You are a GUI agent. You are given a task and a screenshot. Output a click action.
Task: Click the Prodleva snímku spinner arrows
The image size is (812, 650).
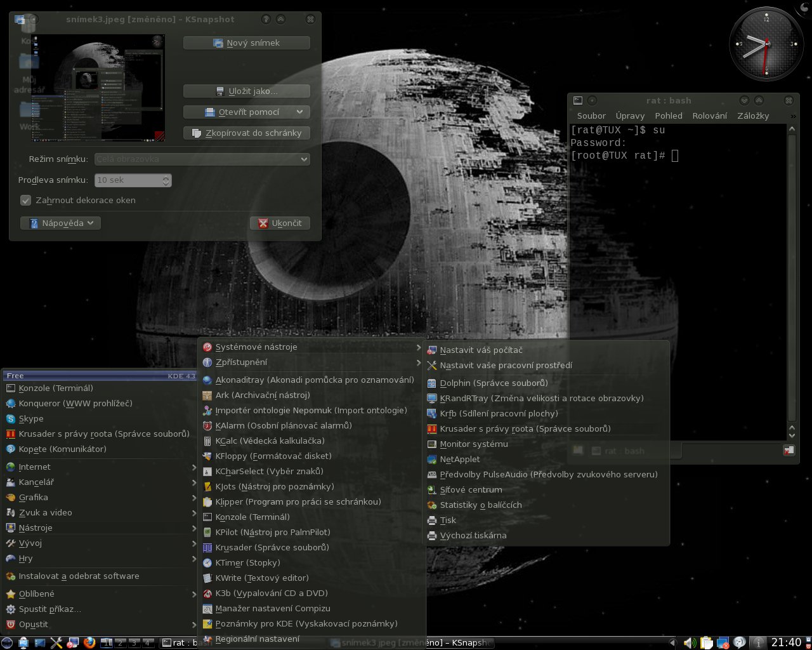click(166, 180)
